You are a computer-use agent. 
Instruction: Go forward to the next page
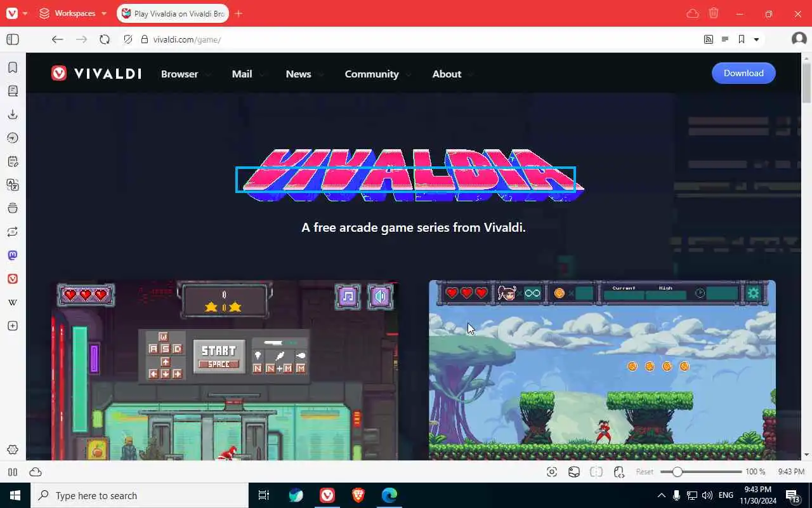coord(81,39)
